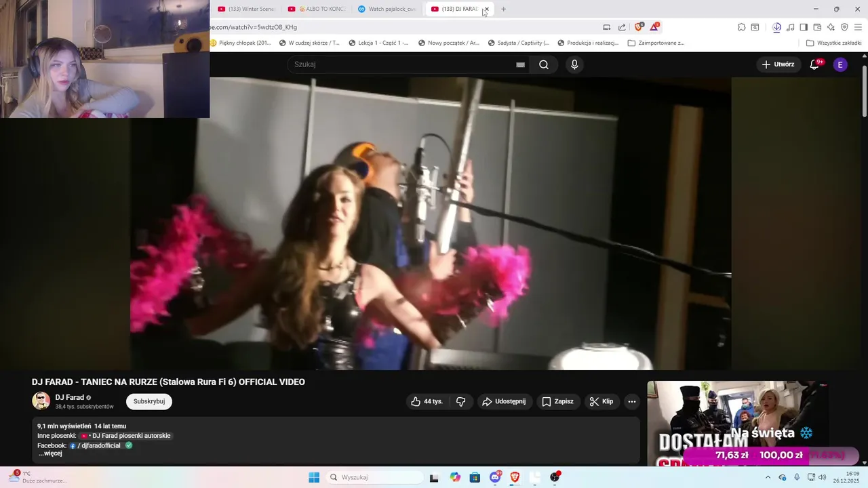
Task: Open the Lekcja 1 - Część 1 bookmark
Action: pyautogui.click(x=378, y=43)
